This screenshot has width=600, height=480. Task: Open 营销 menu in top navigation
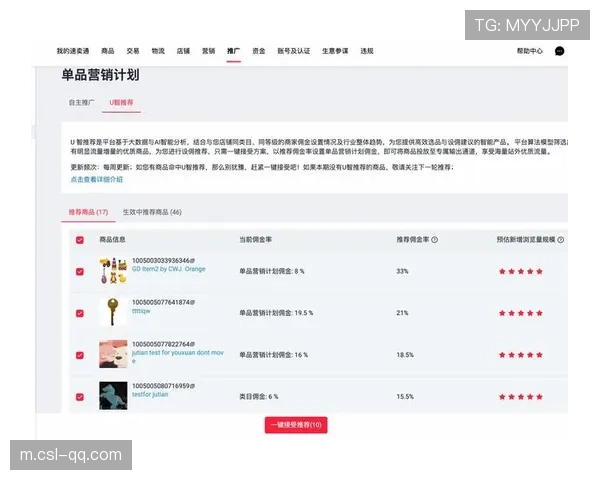point(209,51)
